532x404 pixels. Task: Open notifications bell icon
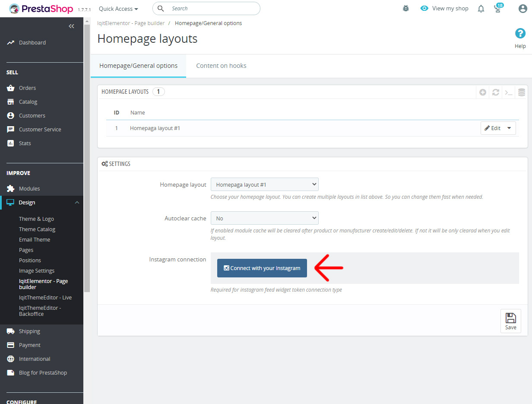[x=481, y=9]
